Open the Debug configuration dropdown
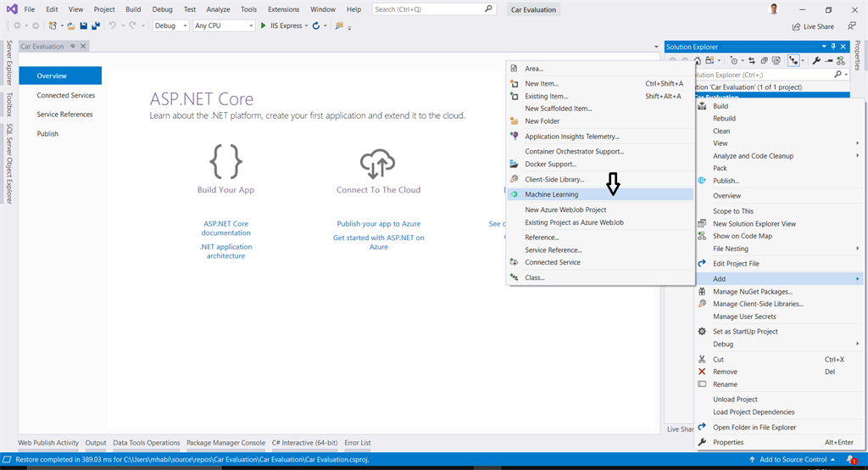The width and height of the screenshot is (868, 470). [170, 25]
